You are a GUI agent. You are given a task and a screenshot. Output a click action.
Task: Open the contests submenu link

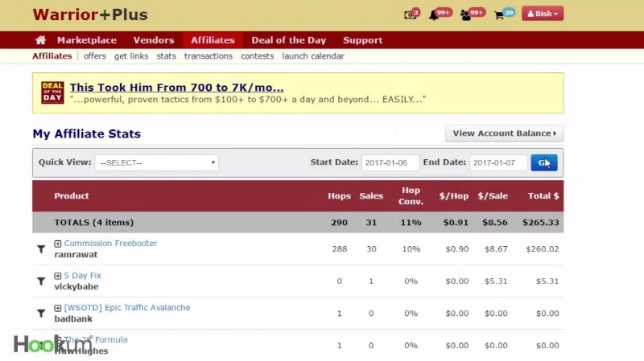point(257,56)
